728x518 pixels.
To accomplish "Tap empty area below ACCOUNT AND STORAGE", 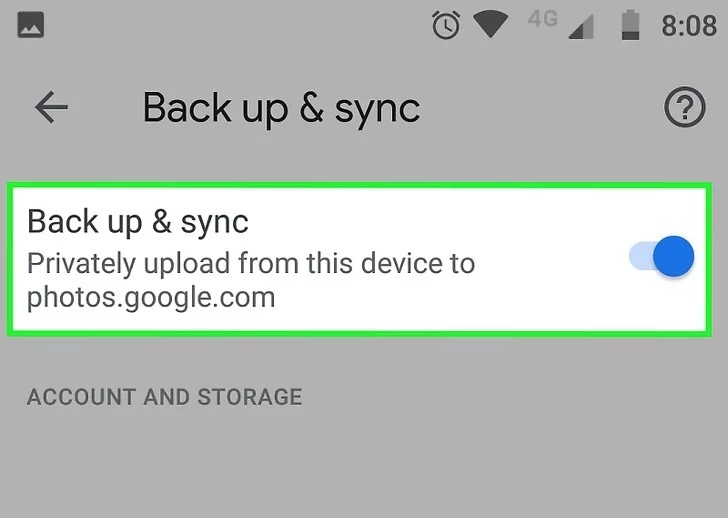I will point(364,464).
